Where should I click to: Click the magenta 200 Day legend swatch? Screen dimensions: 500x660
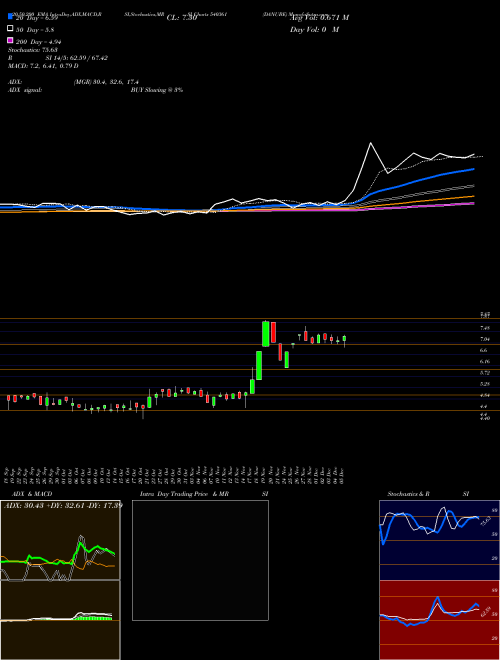(11, 40)
